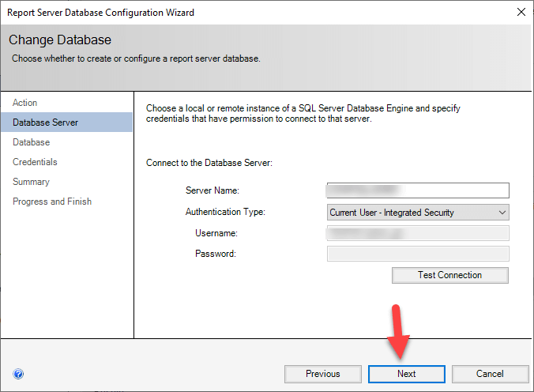Click the blue help icon

18,374
